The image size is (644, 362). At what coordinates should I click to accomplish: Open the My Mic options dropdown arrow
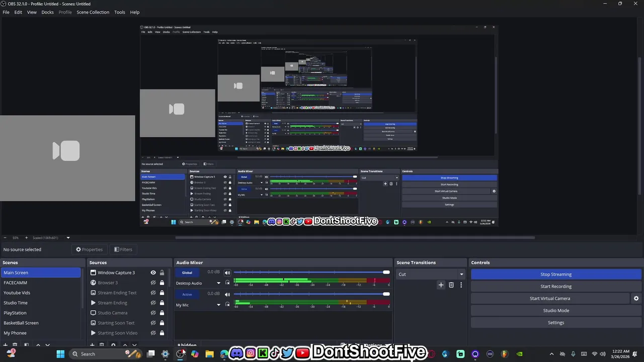pyautogui.click(x=218, y=305)
